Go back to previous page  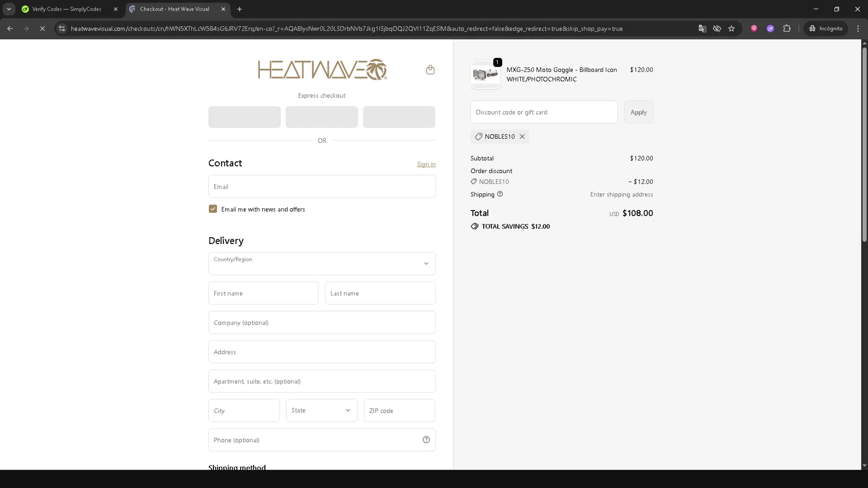coord(10,28)
